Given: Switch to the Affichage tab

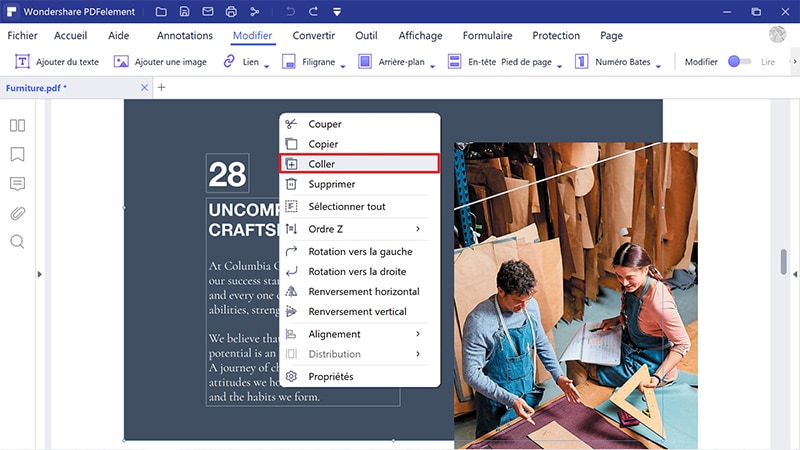Looking at the screenshot, I should [x=420, y=35].
